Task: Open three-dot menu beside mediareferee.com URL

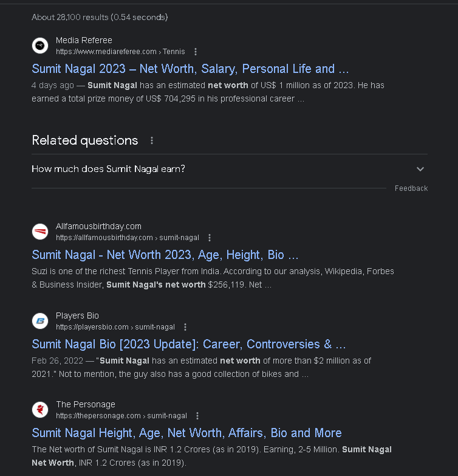Action: tap(196, 52)
